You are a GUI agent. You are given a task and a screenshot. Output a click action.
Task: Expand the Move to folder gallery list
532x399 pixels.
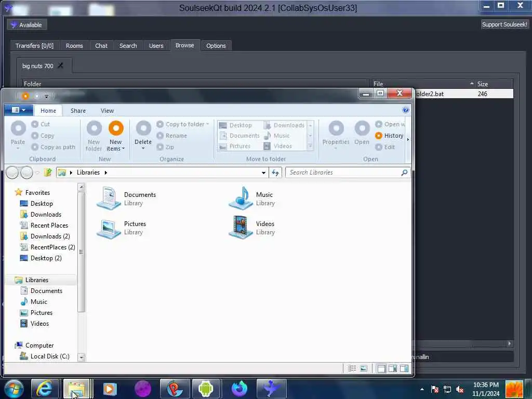[310, 146]
